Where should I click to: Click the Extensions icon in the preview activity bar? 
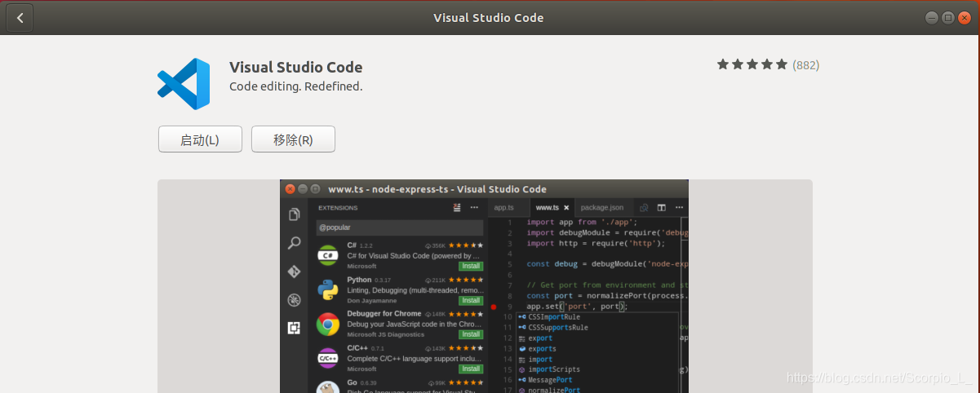[294, 328]
